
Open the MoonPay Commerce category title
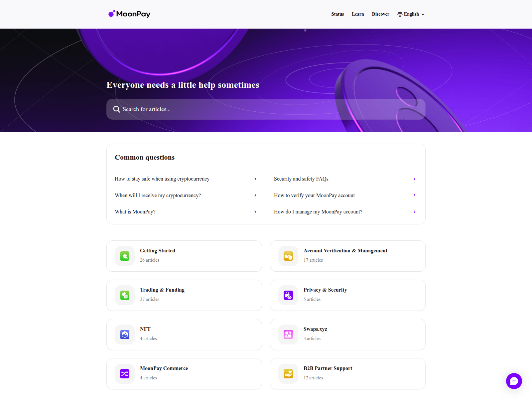point(164,368)
